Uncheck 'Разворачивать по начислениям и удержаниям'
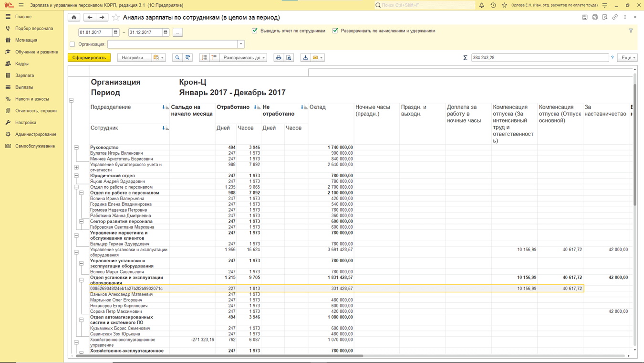 click(x=335, y=31)
